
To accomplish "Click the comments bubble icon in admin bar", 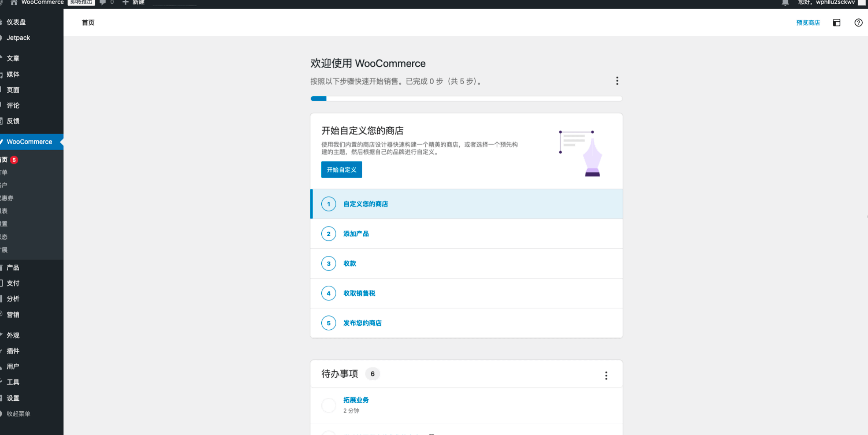I will pyautogui.click(x=103, y=3).
